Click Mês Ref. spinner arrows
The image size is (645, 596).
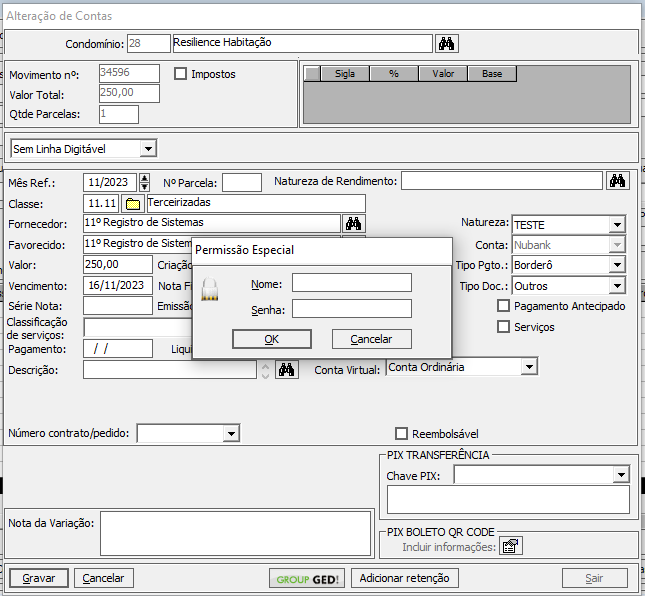[144, 182]
